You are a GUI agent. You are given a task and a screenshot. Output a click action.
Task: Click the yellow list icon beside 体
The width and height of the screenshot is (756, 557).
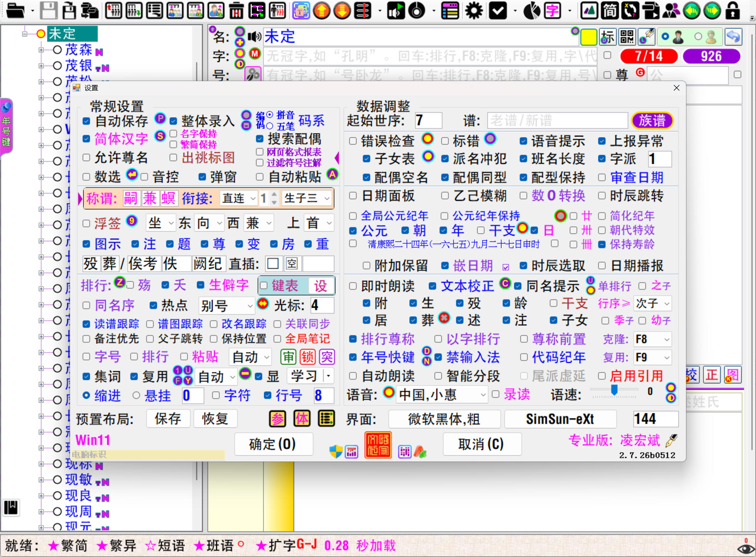pos(326,419)
